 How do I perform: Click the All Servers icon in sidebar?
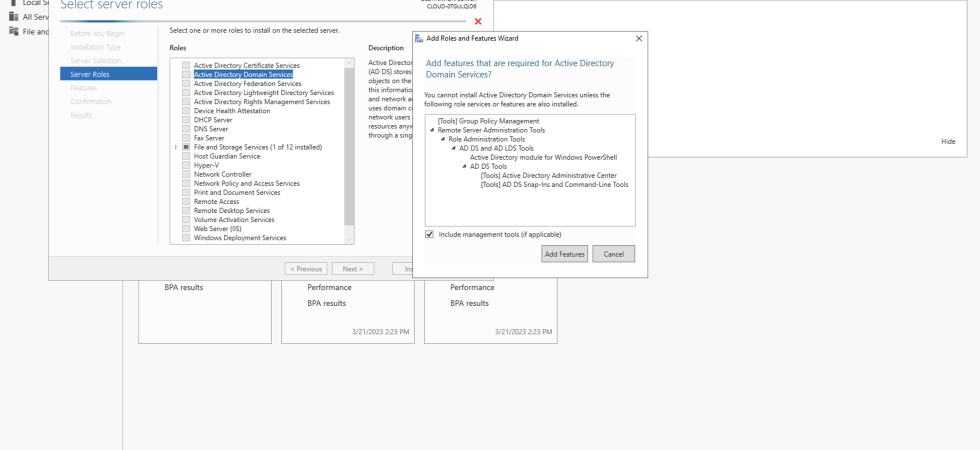(x=13, y=17)
